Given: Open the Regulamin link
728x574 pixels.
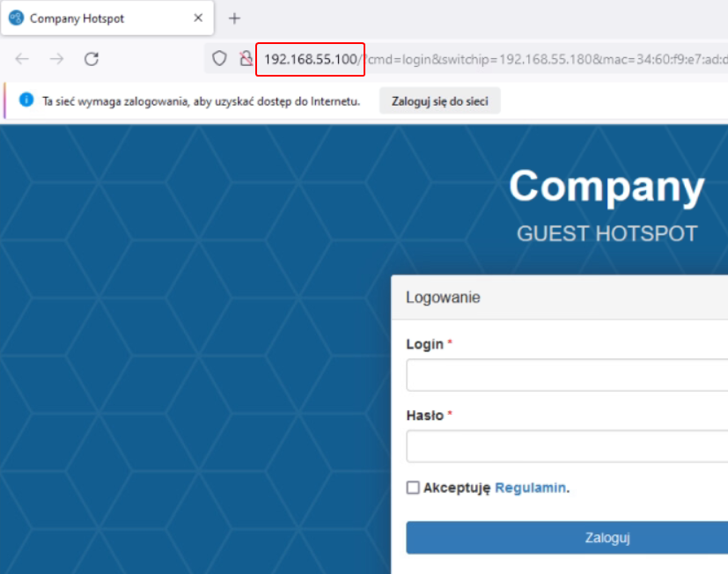Looking at the screenshot, I should pyautogui.click(x=530, y=488).
